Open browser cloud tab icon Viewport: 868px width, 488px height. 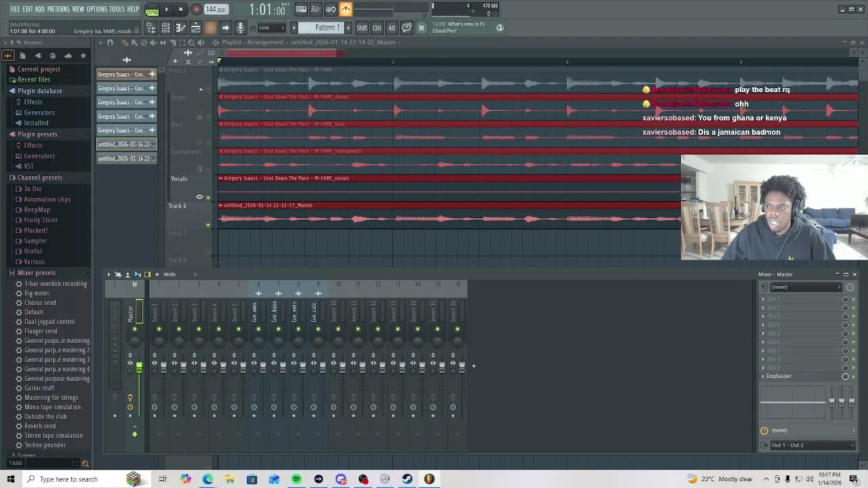click(x=68, y=56)
